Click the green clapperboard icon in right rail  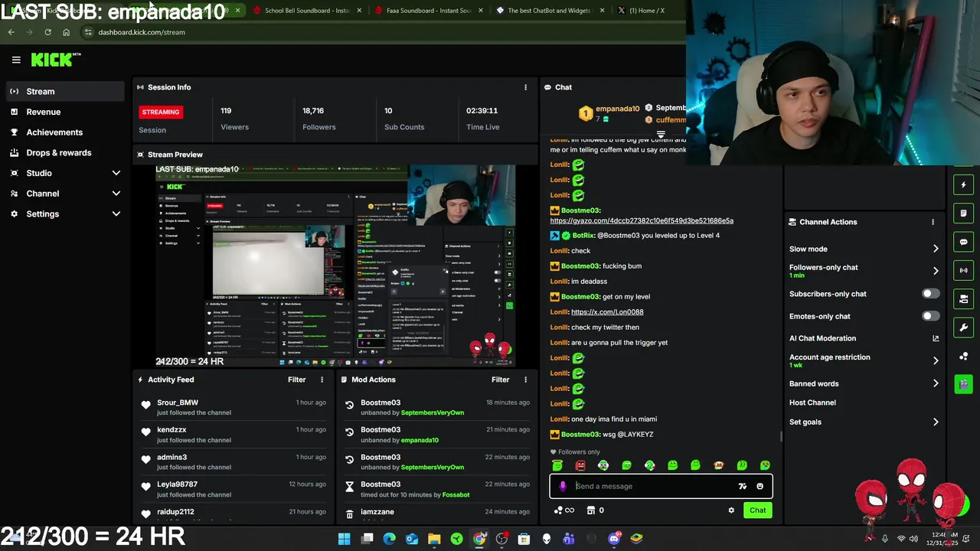963,384
